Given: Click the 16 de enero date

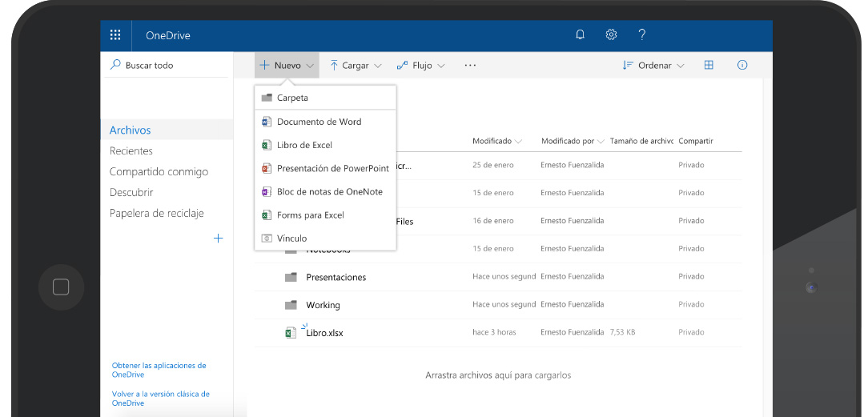Looking at the screenshot, I should (493, 221).
